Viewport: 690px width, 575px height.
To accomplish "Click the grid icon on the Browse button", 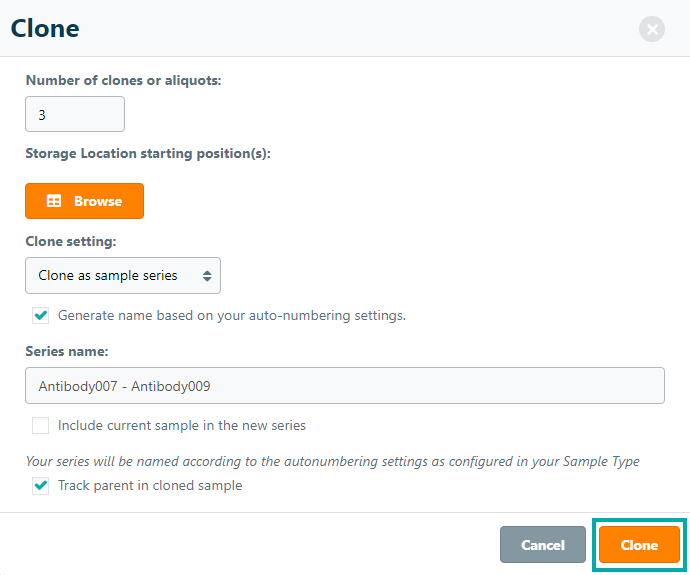I will point(54,201).
